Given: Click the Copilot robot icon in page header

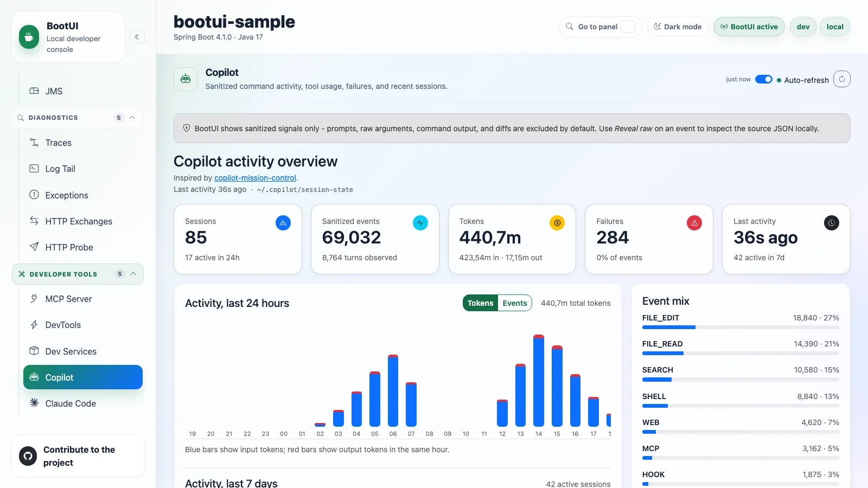Looking at the screenshot, I should [x=186, y=79].
